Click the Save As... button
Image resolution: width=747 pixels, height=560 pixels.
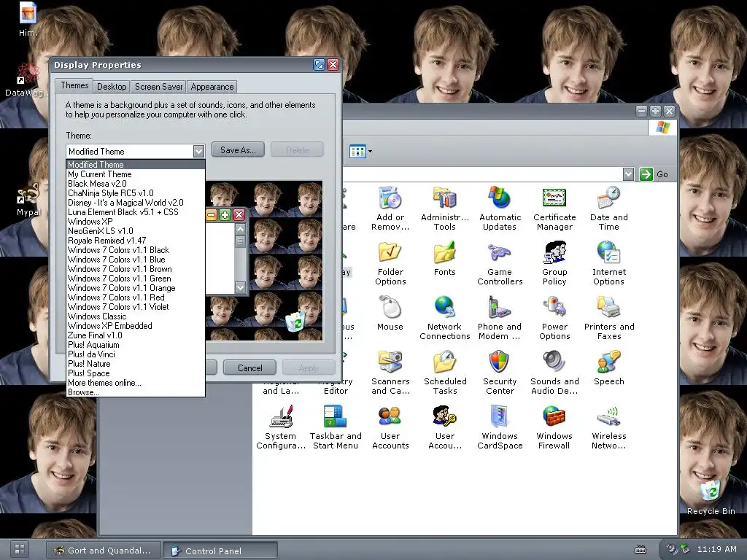(238, 149)
